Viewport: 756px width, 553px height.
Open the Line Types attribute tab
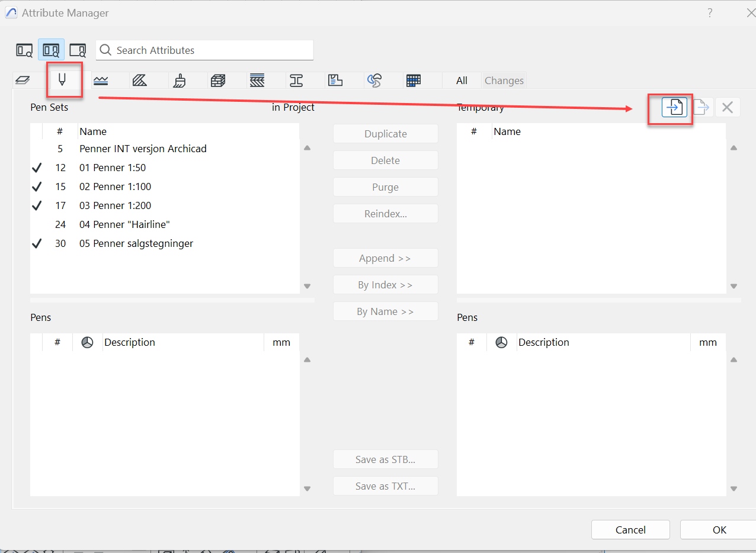coord(101,81)
